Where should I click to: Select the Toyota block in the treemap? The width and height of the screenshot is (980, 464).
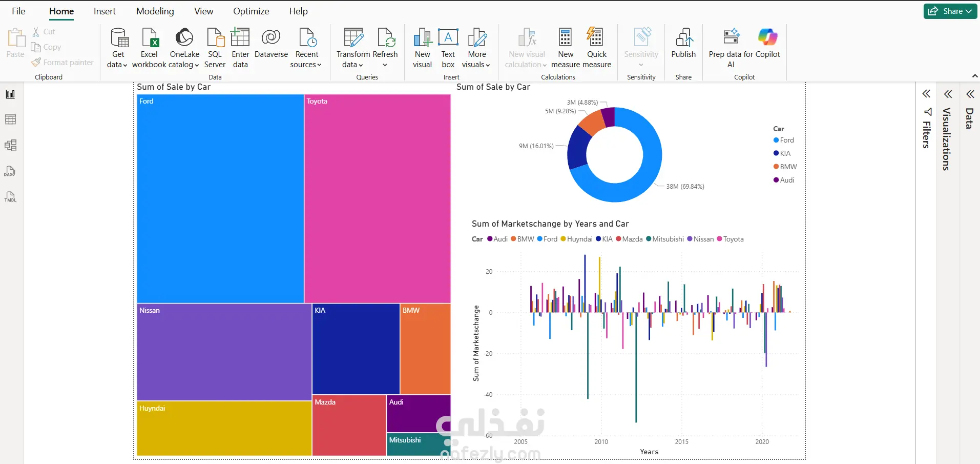(378, 198)
